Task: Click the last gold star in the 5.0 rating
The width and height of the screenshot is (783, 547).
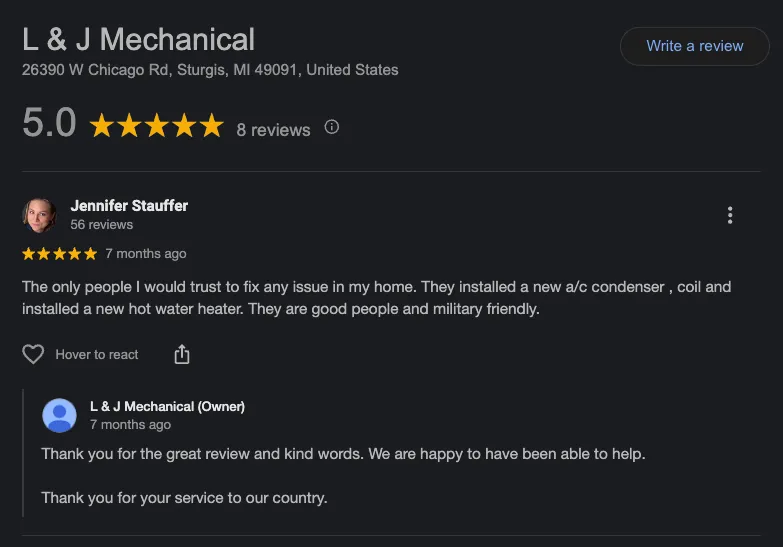Action: coord(211,126)
